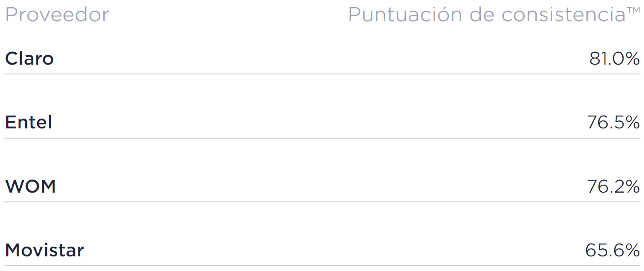Click the Proveedor column header

(57, 15)
